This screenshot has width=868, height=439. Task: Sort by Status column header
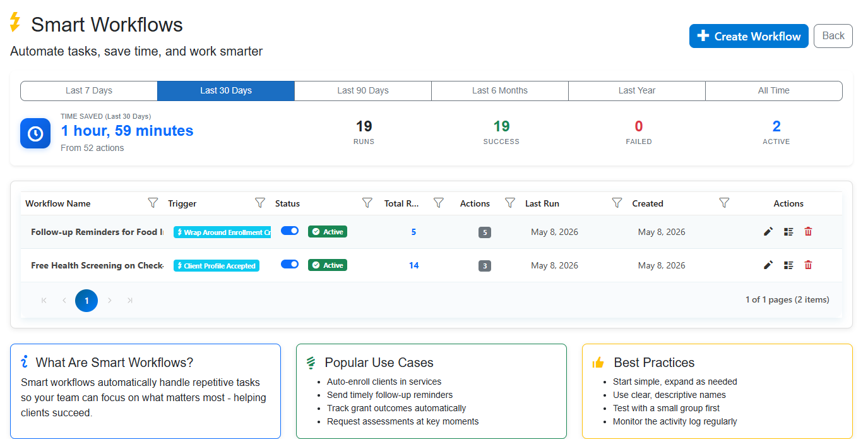(x=287, y=203)
